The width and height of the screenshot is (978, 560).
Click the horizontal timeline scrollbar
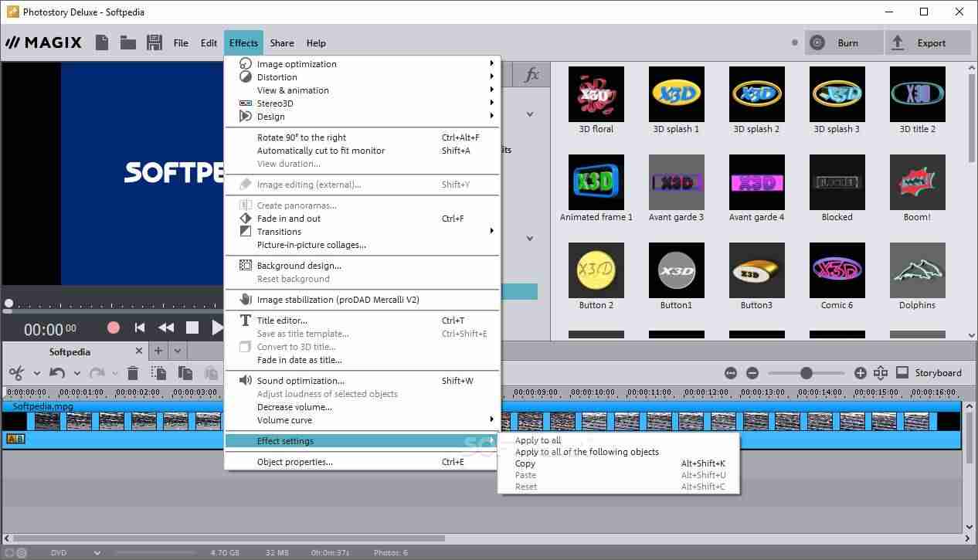(229, 538)
